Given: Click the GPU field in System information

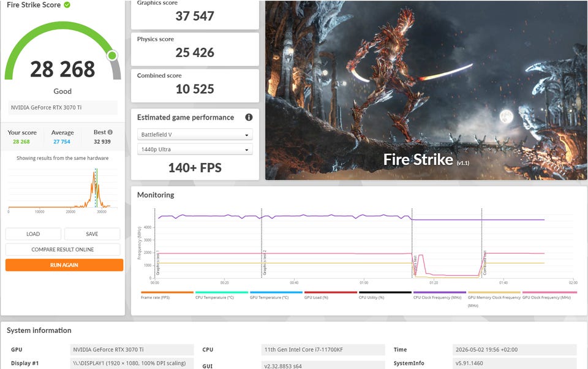Looking at the screenshot, I should (132, 349).
